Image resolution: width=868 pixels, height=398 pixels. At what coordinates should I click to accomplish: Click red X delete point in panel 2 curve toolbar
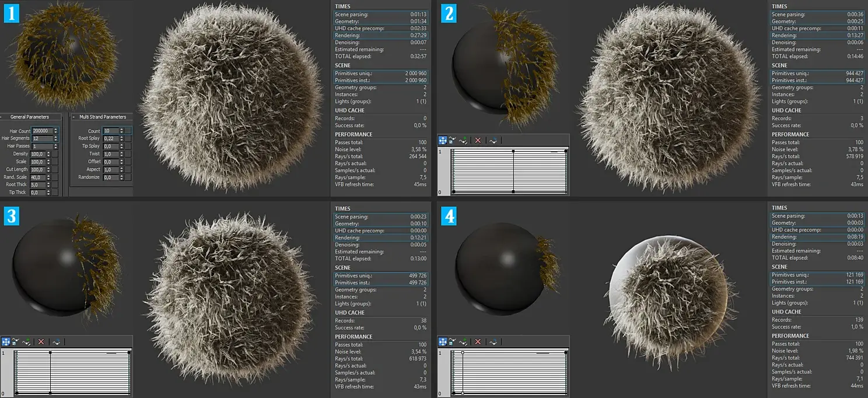[478, 141]
